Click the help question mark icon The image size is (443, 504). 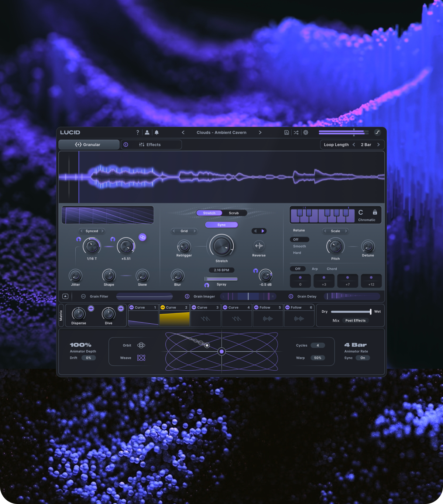click(138, 132)
